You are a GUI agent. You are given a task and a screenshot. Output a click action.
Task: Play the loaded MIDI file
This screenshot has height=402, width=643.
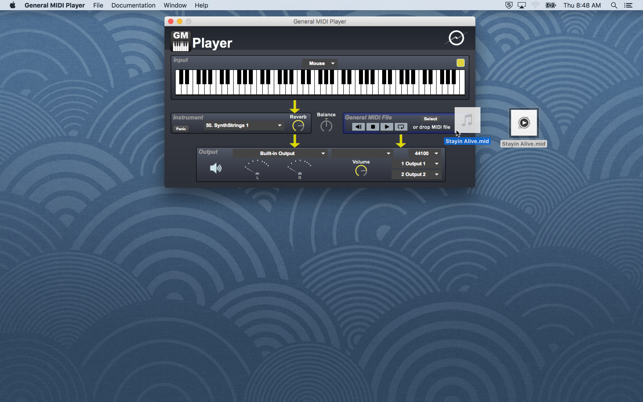pos(387,127)
